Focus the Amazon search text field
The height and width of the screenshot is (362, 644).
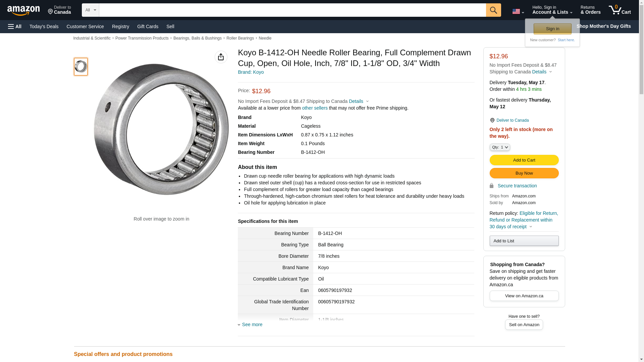(292, 10)
